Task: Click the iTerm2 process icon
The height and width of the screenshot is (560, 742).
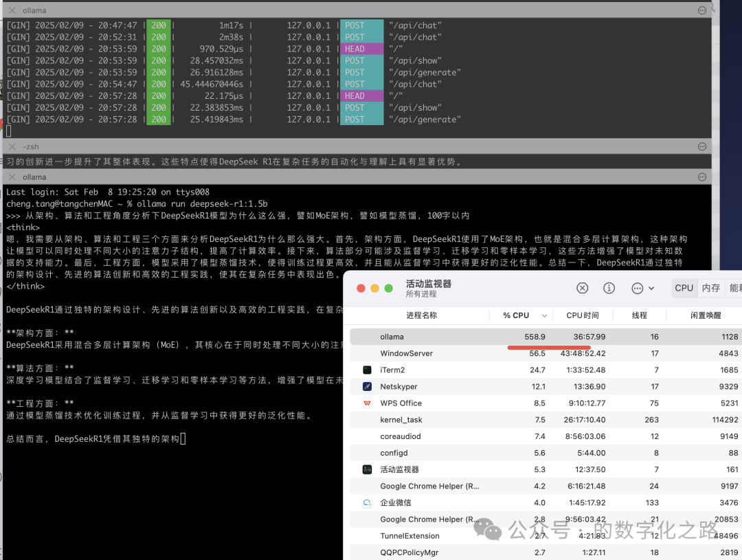Action: pos(367,370)
